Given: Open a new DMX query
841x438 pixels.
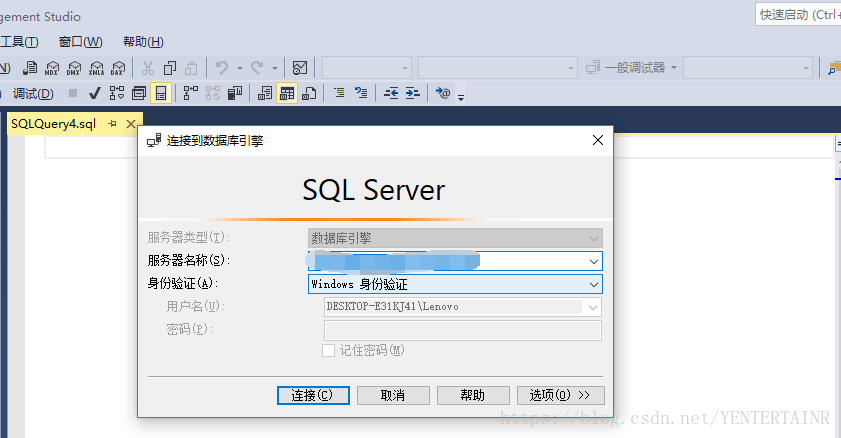Looking at the screenshot, I should click(74, 68).
